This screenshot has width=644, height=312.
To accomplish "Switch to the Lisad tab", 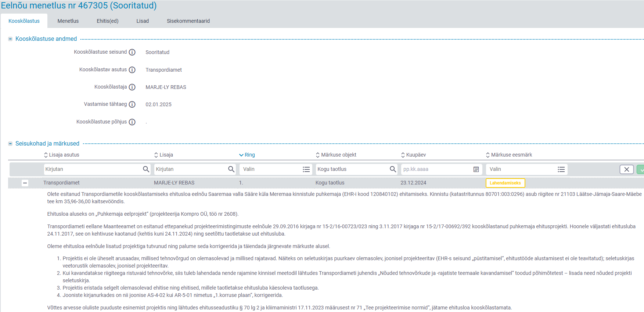I will click(x=143, y=21).
